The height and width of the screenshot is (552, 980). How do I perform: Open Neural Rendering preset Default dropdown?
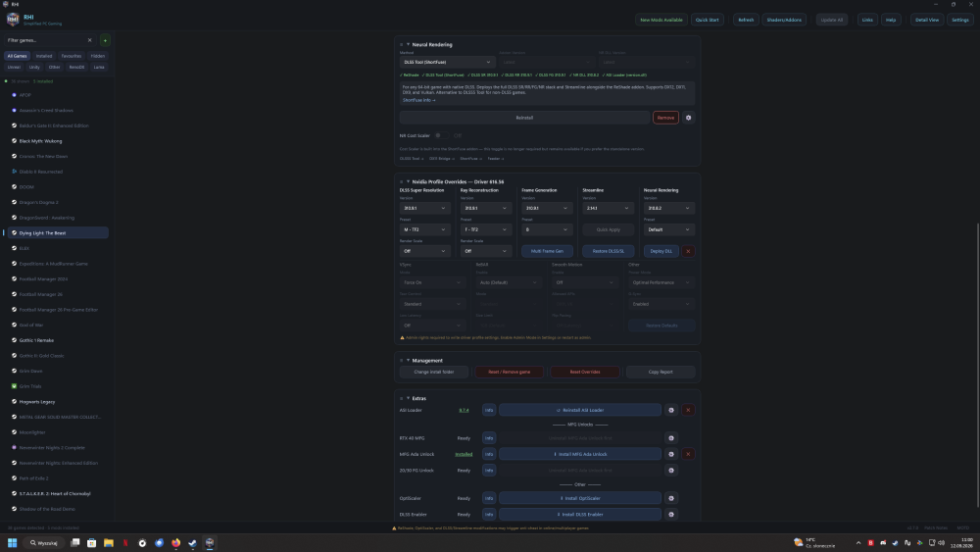pyautogui.click(x=668, y=229)
